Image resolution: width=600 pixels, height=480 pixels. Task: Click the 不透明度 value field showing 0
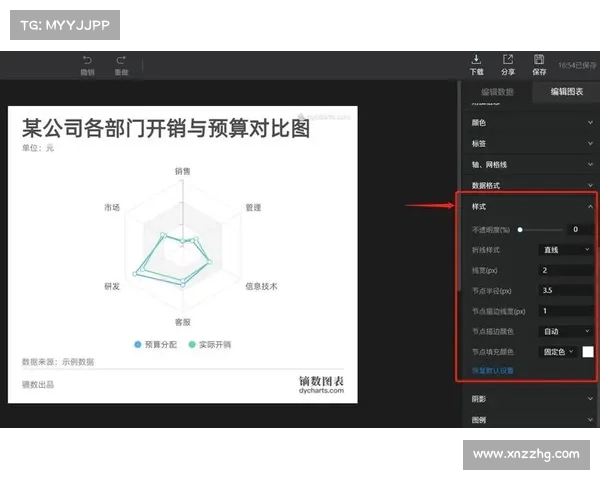coord(579,229)
